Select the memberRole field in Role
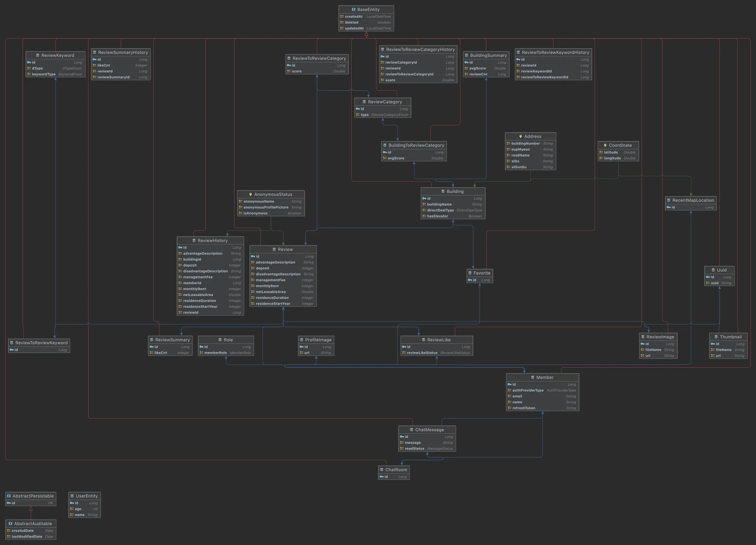This screenshot has height=545, width=756. (216, 353)
